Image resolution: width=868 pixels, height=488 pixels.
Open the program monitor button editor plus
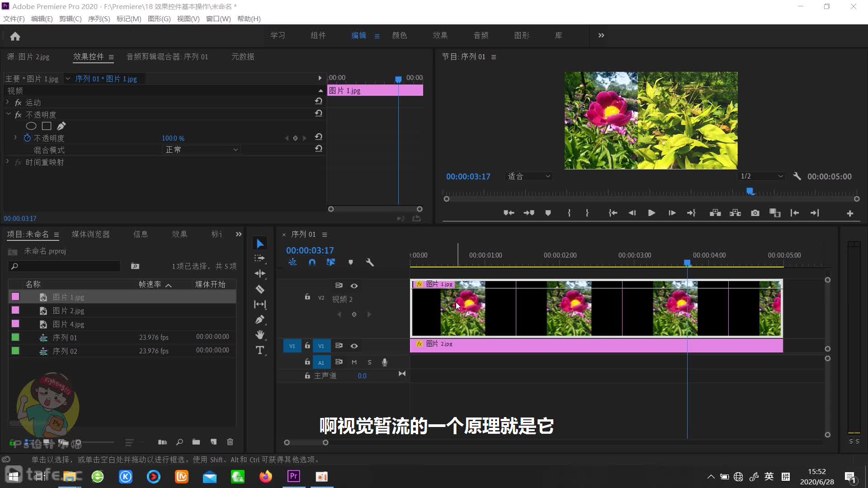(x=850, y=213)
